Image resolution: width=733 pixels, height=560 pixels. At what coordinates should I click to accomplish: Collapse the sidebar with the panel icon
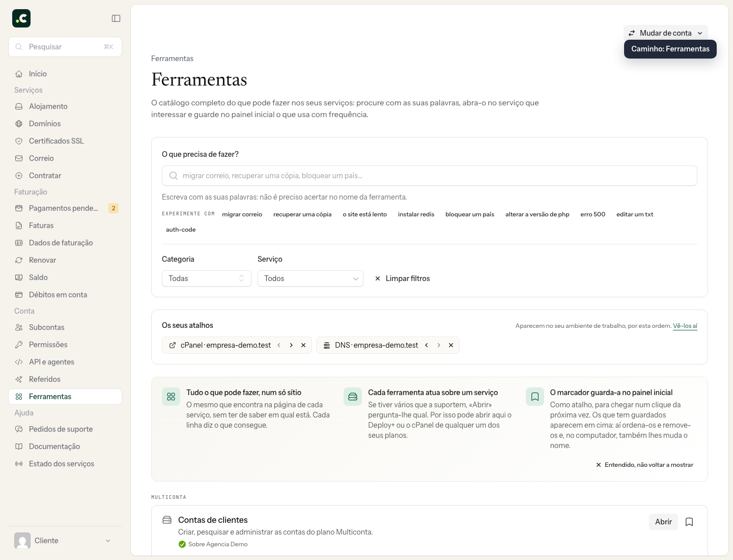tap(116, 18)
